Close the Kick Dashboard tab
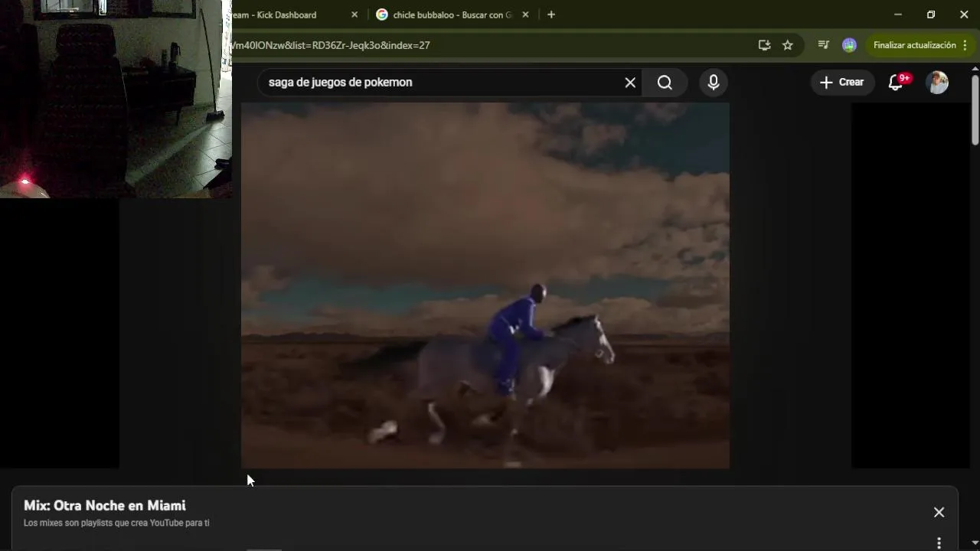 tap(354, 15)
